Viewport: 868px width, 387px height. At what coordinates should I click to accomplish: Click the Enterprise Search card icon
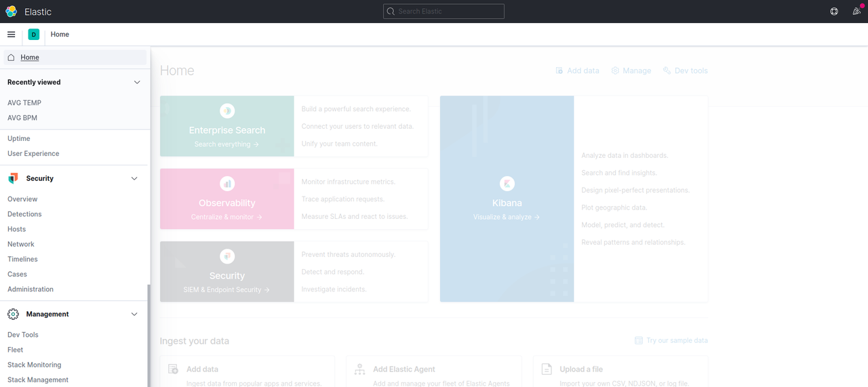(227, 110)
